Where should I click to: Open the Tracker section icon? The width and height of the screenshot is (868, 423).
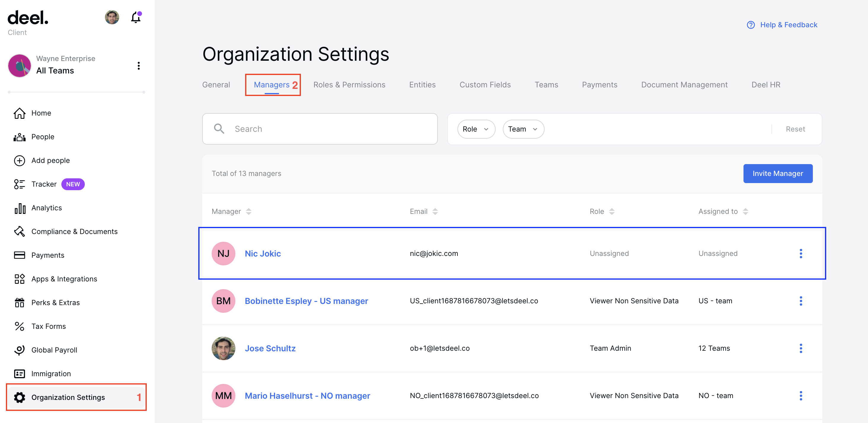coord(20,184)
